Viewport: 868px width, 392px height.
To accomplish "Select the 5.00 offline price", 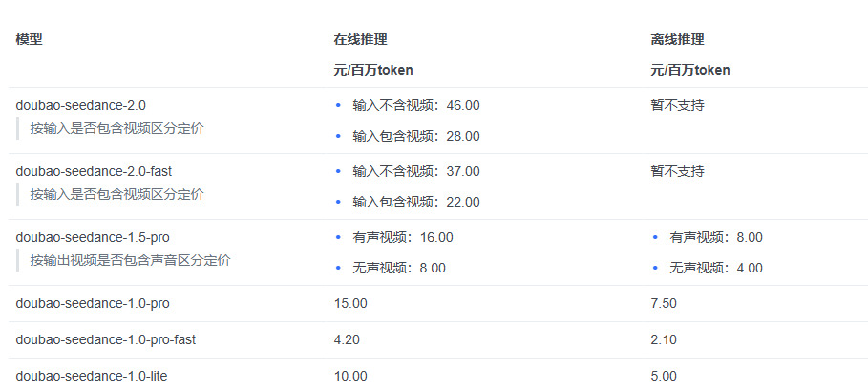I will [664, 376].
